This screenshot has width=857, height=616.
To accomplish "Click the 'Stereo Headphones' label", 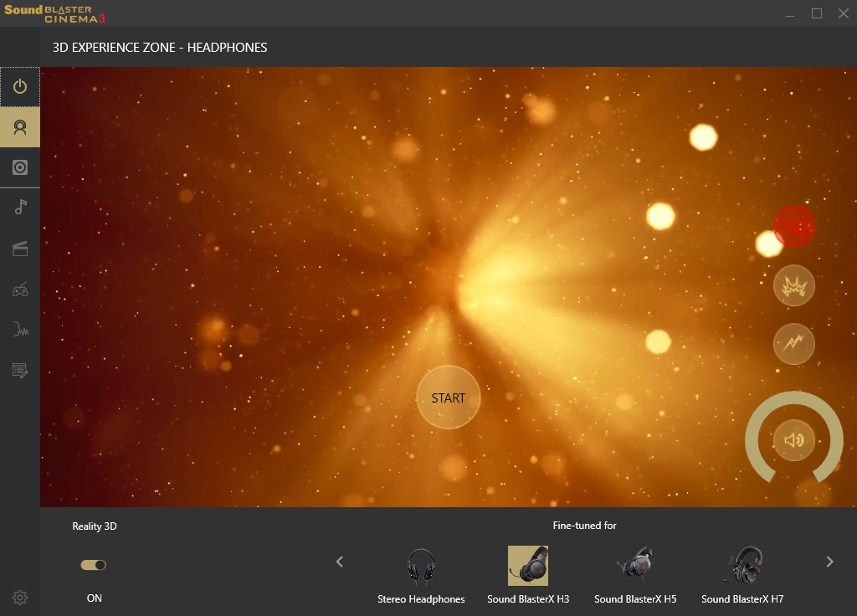I will [x=421, y=599].
